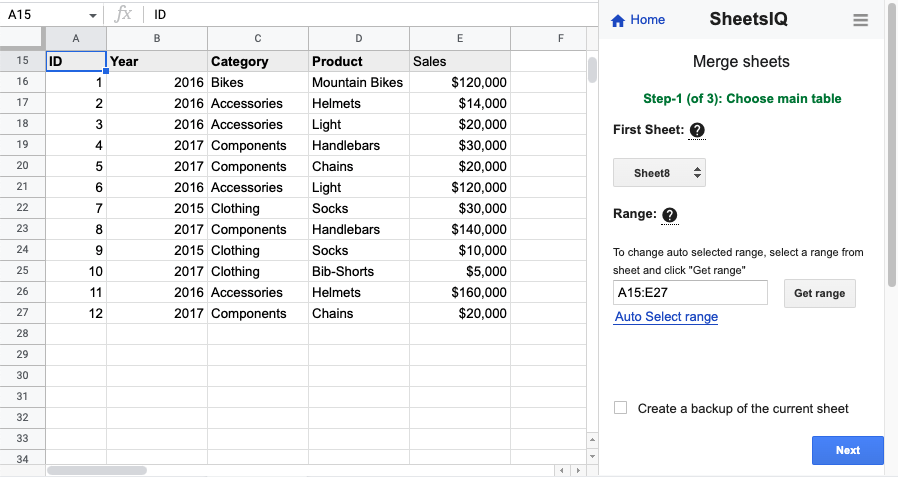This screenshot has width=898, height=477.
Task: Select column F header
Action: click(x=548, y=39)
